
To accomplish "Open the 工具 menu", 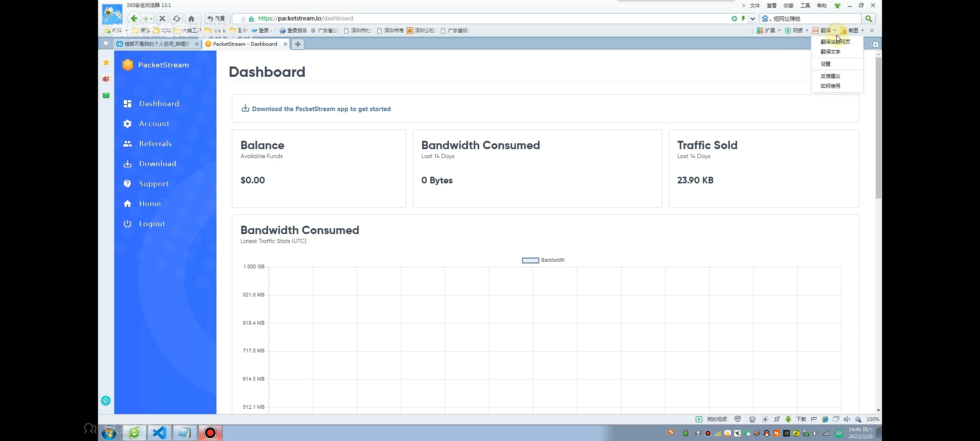I will [x=805, y=6].
